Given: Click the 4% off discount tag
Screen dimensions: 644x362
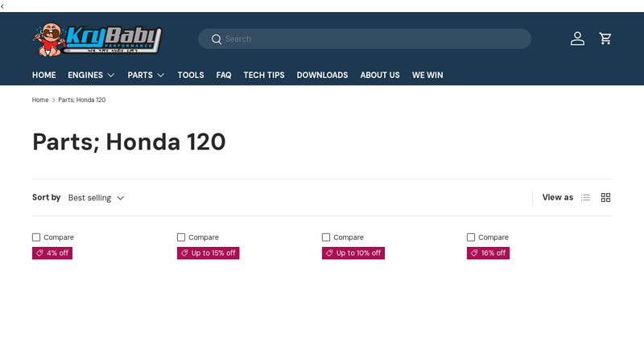Looking at the screenshot, I should point(52,253).
